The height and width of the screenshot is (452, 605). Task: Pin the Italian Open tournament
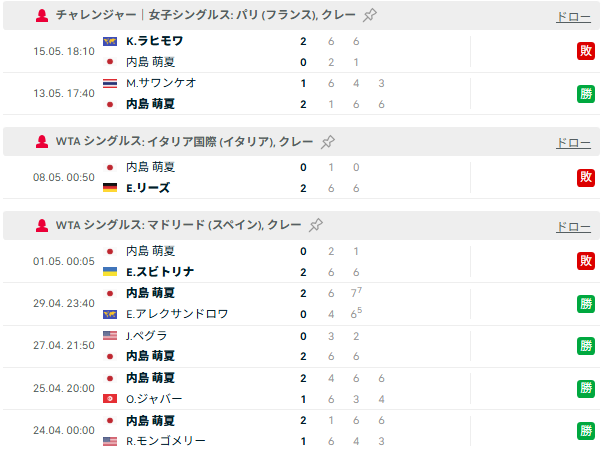coord(328,142)
